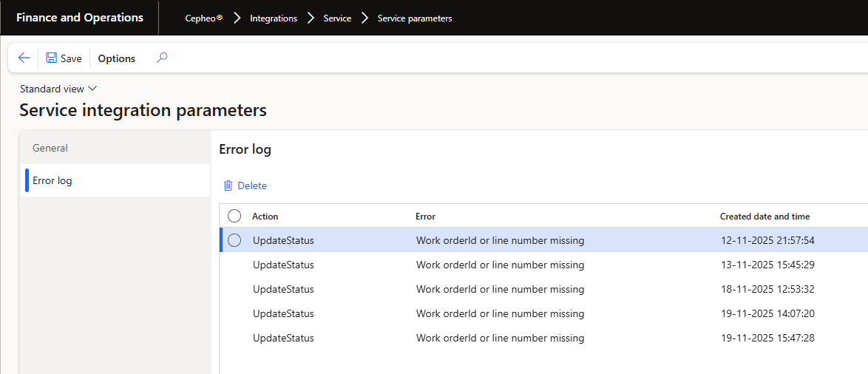This screenshot has width=868, height=374.
Task: Click the Service breadcrumb item
Action: click(x=337, y=18)
